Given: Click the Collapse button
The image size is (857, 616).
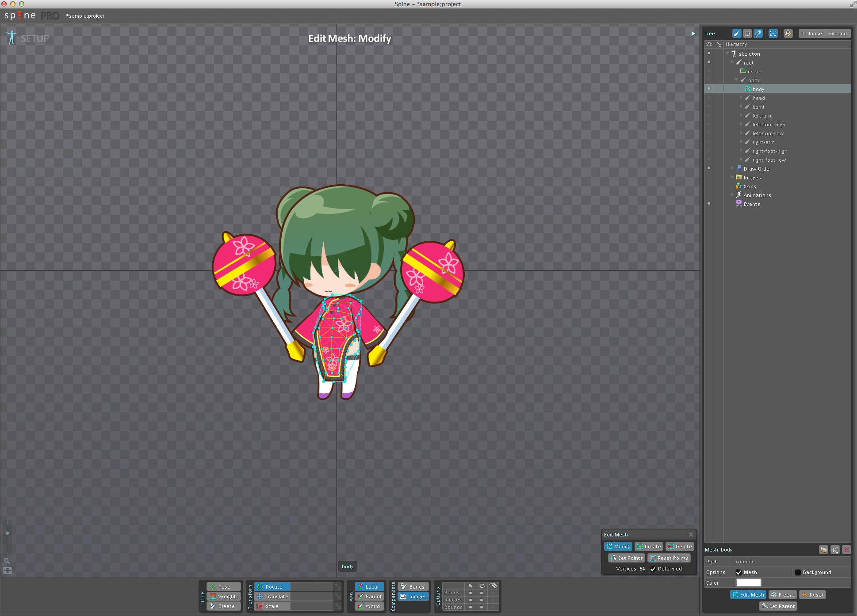Looking at the screenshot, I should coord(811,34).
